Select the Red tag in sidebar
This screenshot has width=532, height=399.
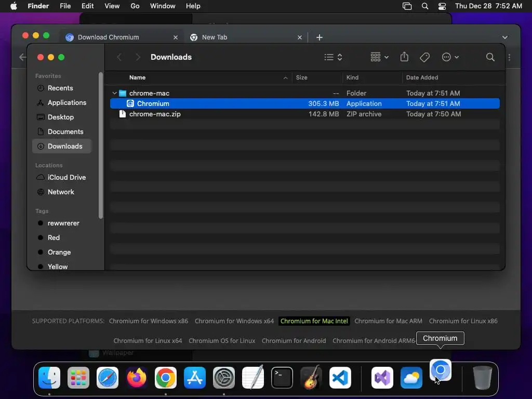(62, 238)
